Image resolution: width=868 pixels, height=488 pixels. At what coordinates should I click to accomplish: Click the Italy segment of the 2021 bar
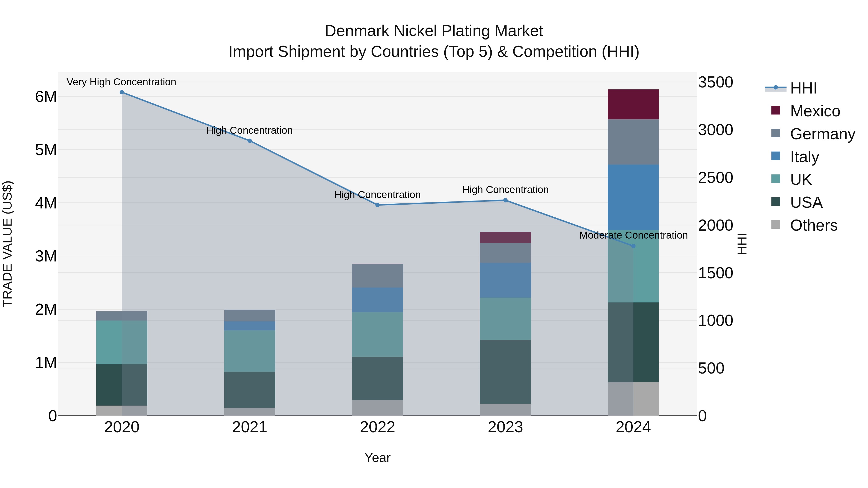pyautogui.click(x=250, y=326)
